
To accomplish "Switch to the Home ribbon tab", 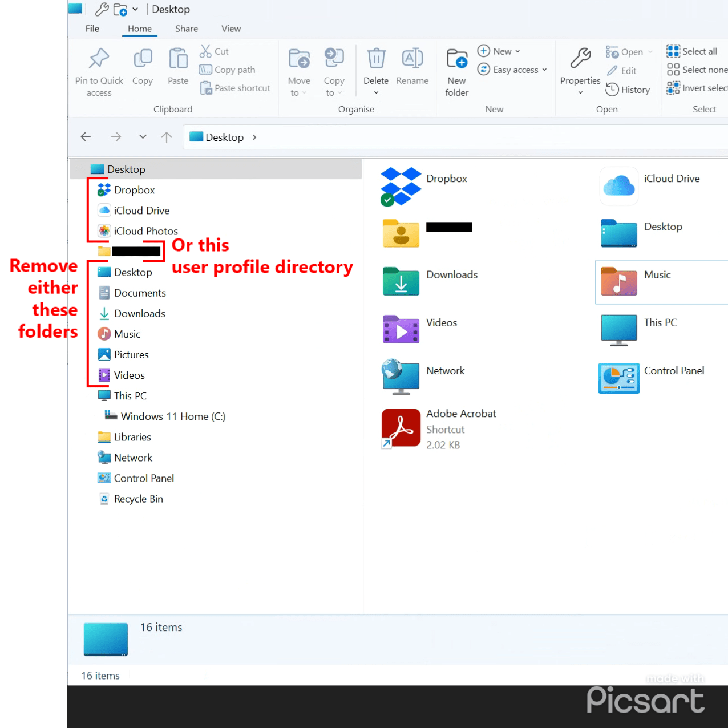I will (x=140, y=29).
